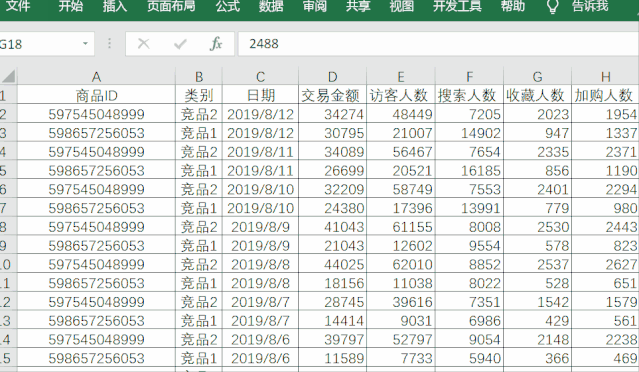Select column H header
Image resolution: width=639 pixels, height=372 pixels.
(606, 76)
